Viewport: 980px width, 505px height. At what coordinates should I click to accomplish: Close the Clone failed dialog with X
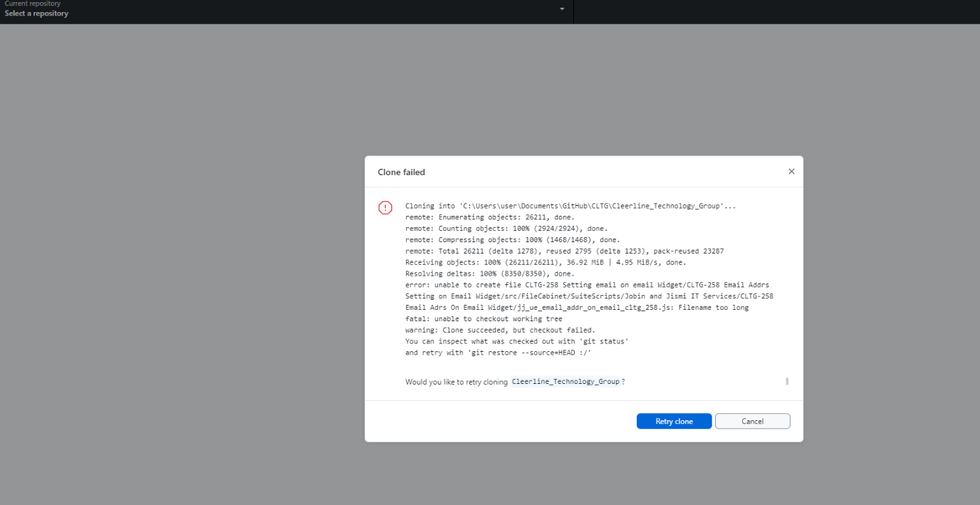click(791, 172)
